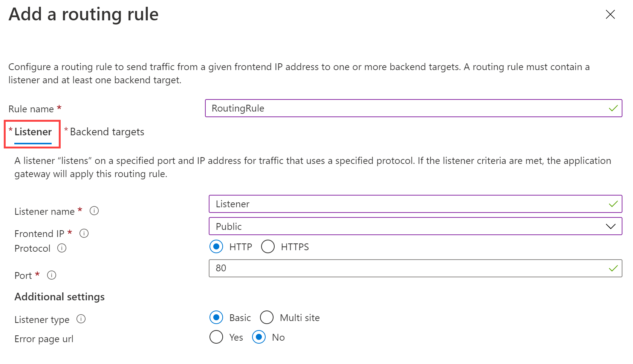Click the Port value field
Viewport: 633px width, 364px height.
(377, 268)
